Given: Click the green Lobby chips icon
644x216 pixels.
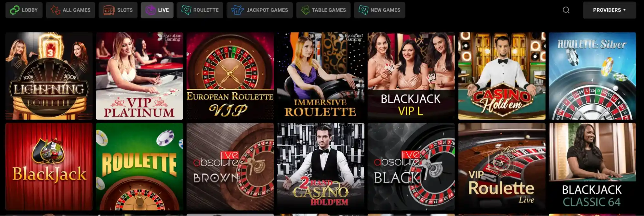Looking at the screenshot, I should click(x=14, y=10).
